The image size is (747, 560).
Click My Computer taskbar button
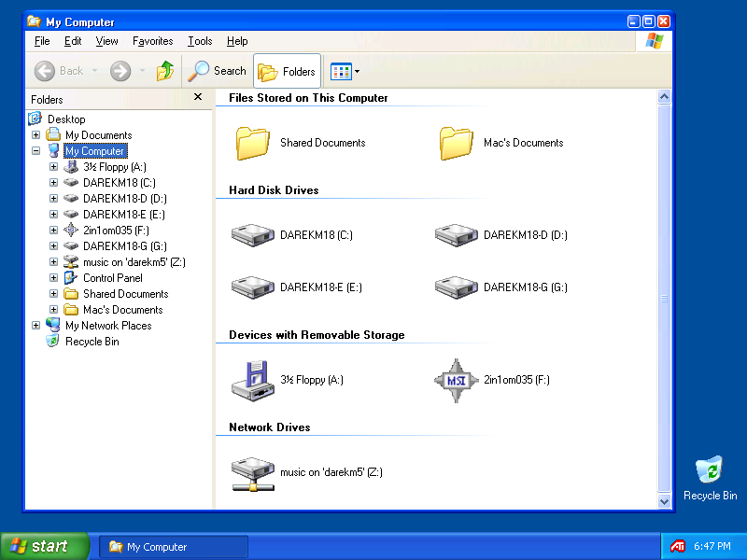[x=174, y=547]
